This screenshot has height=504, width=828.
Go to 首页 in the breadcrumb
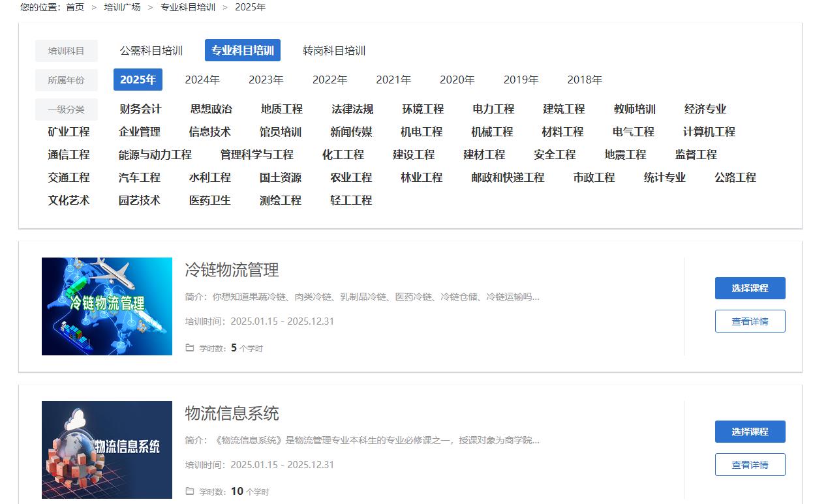click(75, 7)
